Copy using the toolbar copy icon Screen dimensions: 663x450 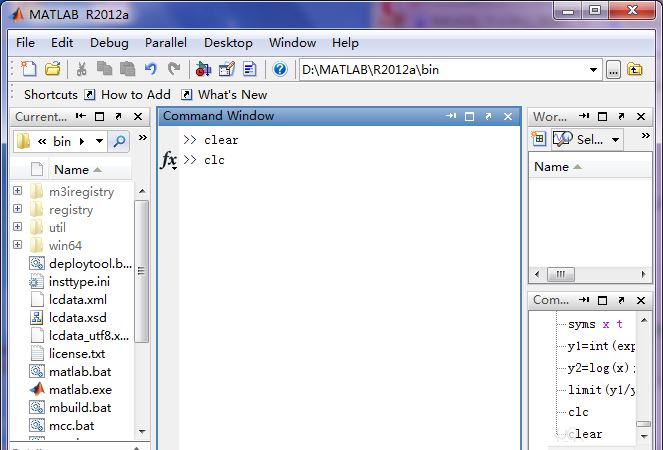[104, 69]
